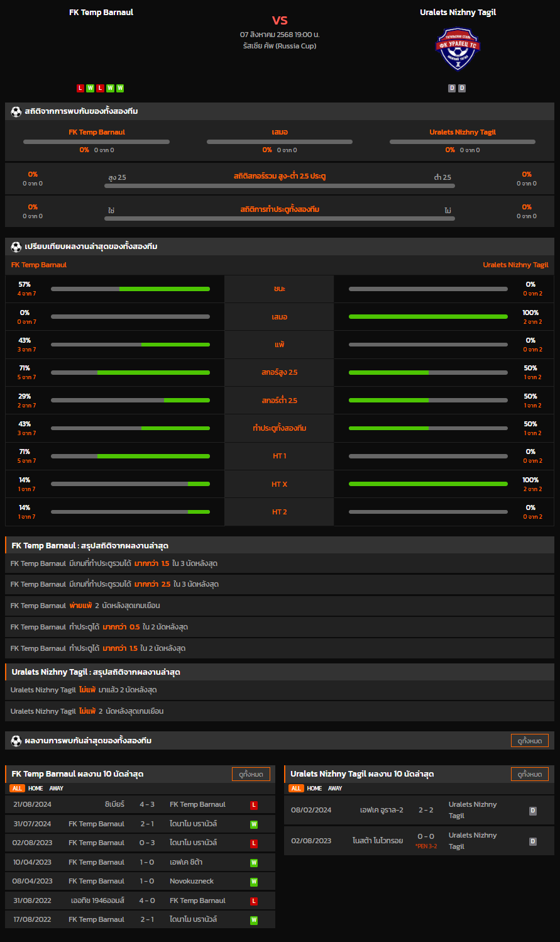
Task: Click Uralets 100% draw (เสมอ) progress bar
Action: 428,317
